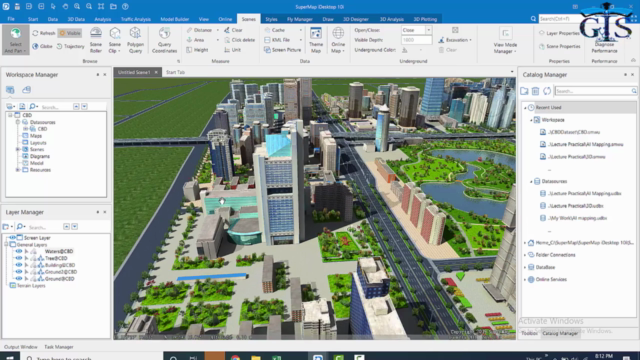Open Query Coordinates tool

[164, 40]
